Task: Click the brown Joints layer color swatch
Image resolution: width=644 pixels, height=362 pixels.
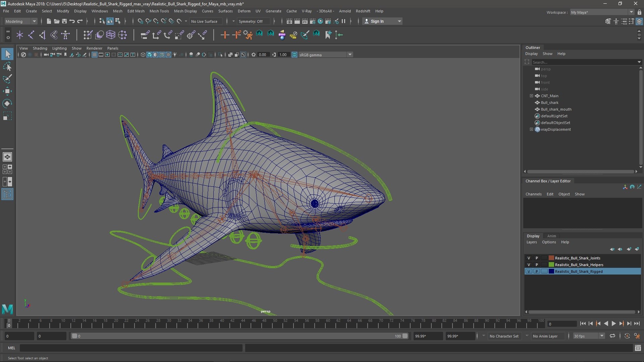Action: click(551, 258)
